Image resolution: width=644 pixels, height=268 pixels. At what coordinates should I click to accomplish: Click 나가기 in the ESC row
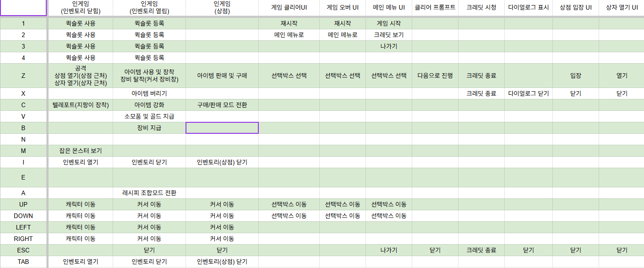click(x=389, y=250)
